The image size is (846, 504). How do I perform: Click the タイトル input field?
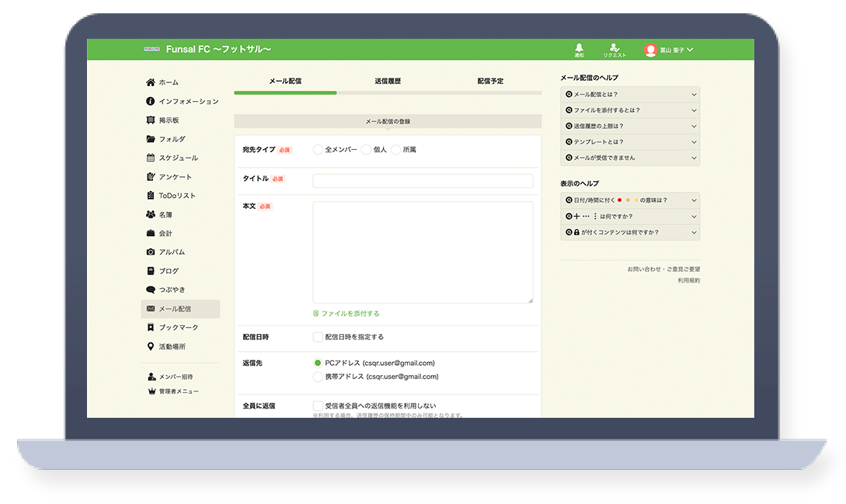pos(423,181)
